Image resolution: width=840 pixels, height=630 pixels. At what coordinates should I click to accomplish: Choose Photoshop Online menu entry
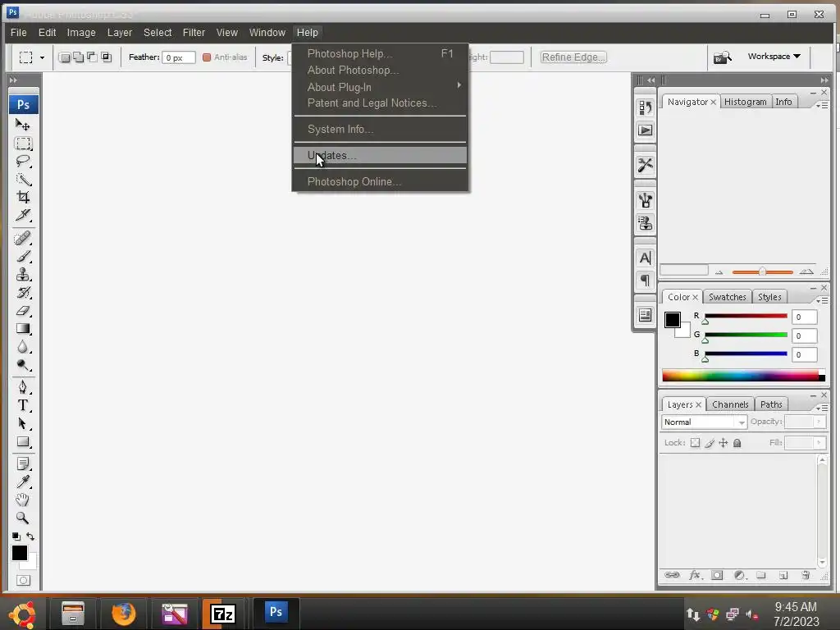(x=380, y=181)
